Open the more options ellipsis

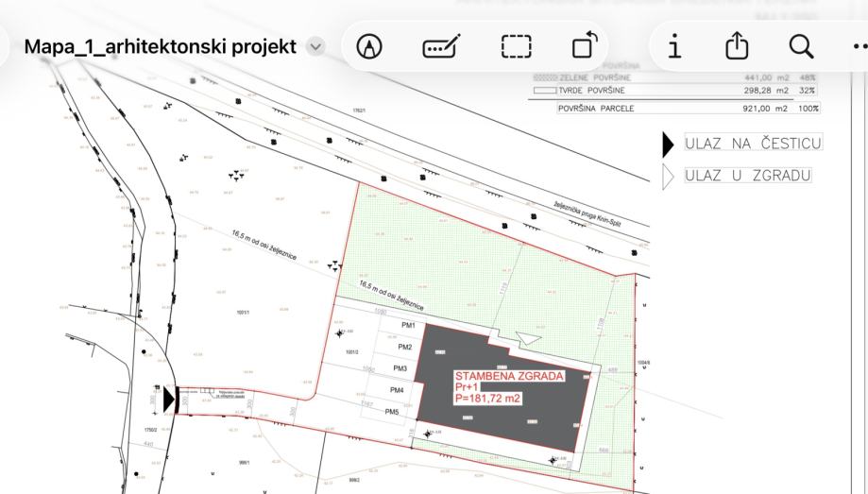tap(860, 46)
